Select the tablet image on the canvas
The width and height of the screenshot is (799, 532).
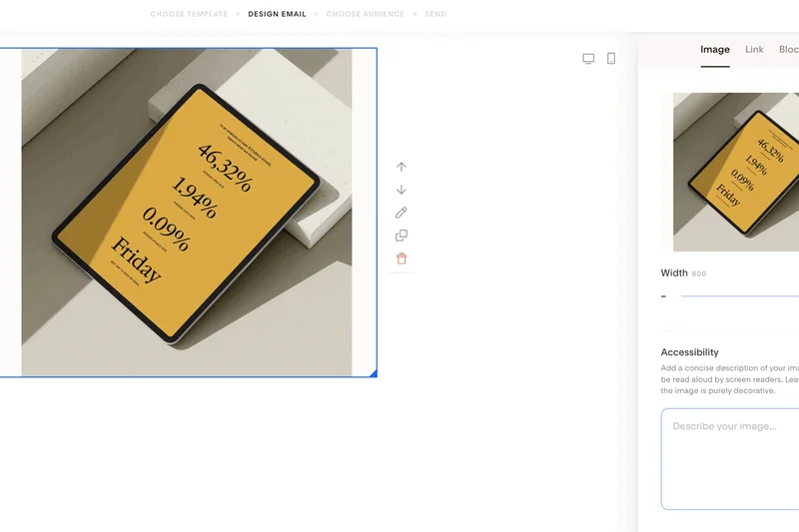tap(187, 213)
